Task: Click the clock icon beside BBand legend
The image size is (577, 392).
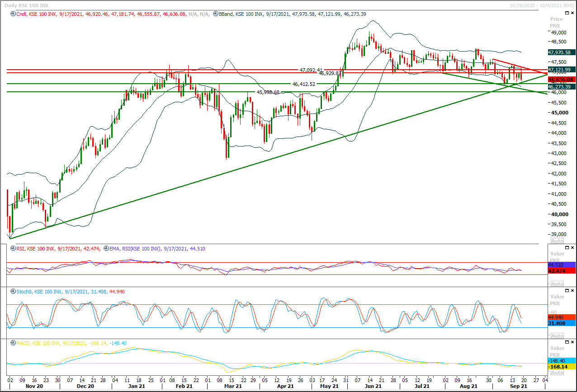Action: (x=215, y=14)
